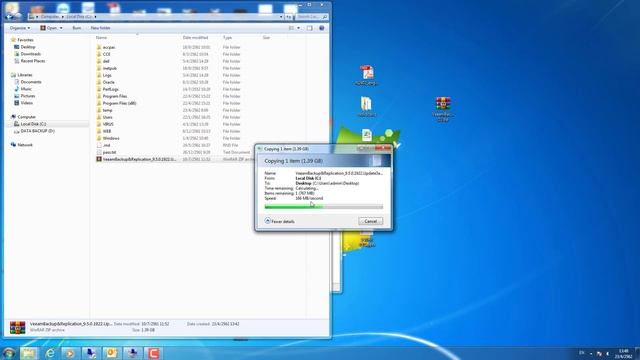Click the Explorer back navigation arrow
Viewport: 640px width, 360px height.
tap(10, 17)
